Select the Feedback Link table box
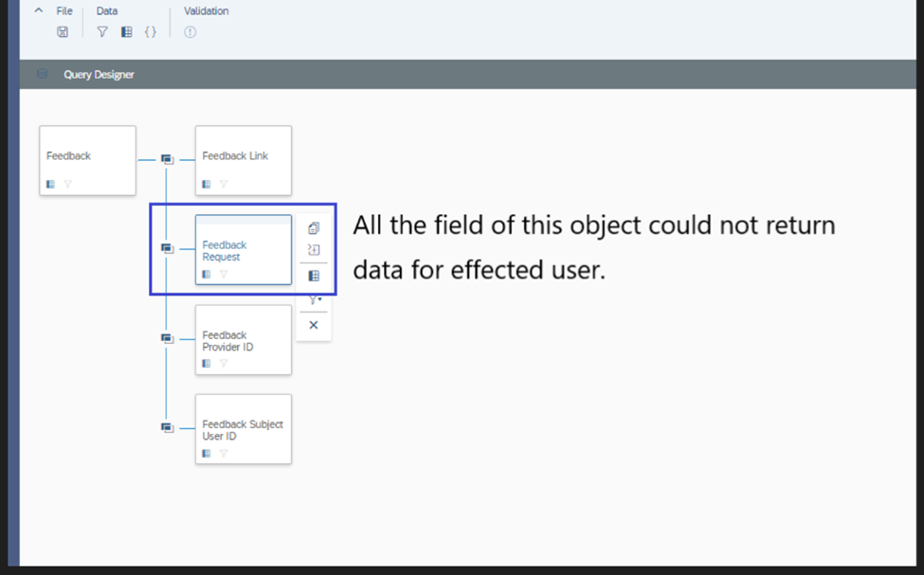Viewport: 924px width, 575px height. coord(244,160)
